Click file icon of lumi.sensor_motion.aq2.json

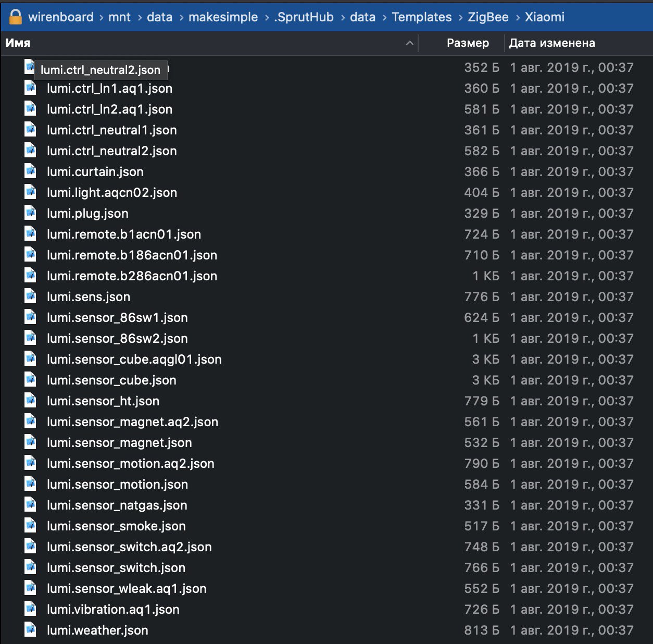(x=31, y=463)
